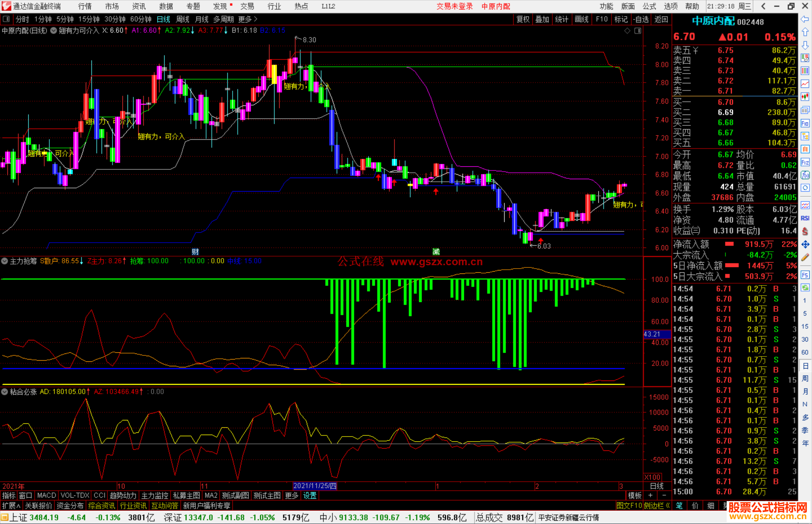Click the 叠加 overlay button
Viewport: 812px width, 524px height.
pyautogui.click(x=542, y=19)
